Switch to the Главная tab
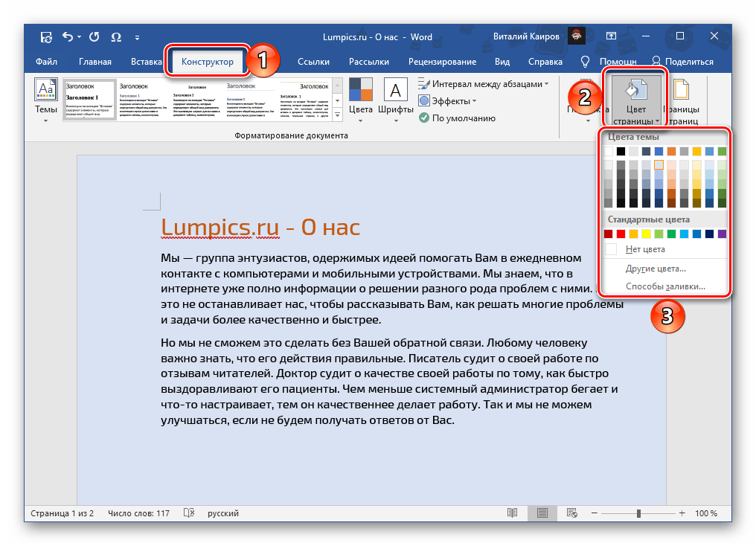 [x=95, y=62]
